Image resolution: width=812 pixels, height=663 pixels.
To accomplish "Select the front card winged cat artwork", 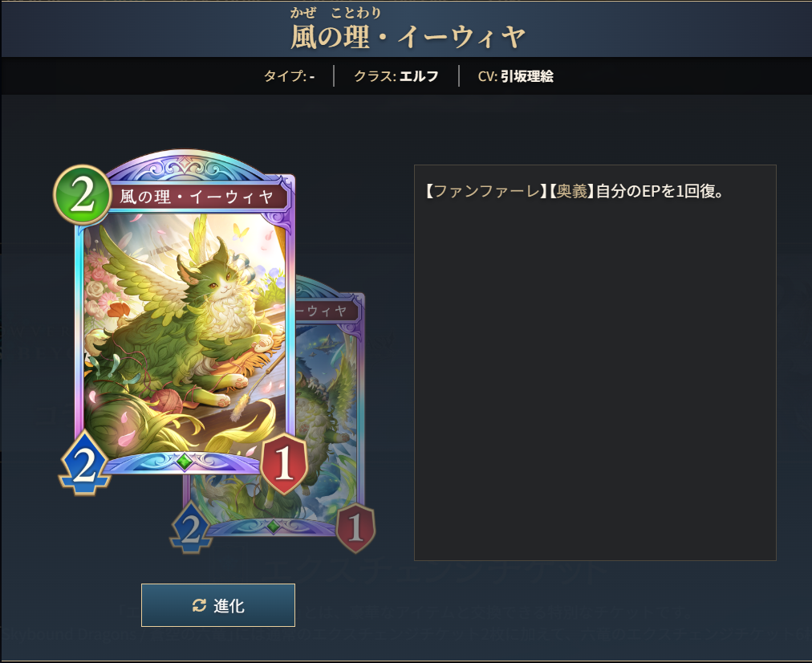I will coord(185,331).
